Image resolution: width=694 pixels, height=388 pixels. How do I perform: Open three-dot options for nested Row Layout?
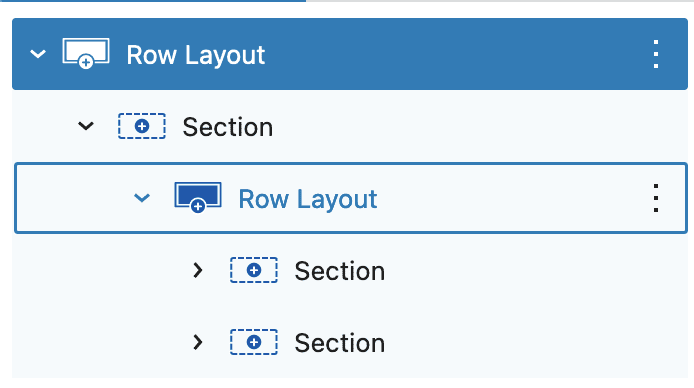[x=656, y=198]
